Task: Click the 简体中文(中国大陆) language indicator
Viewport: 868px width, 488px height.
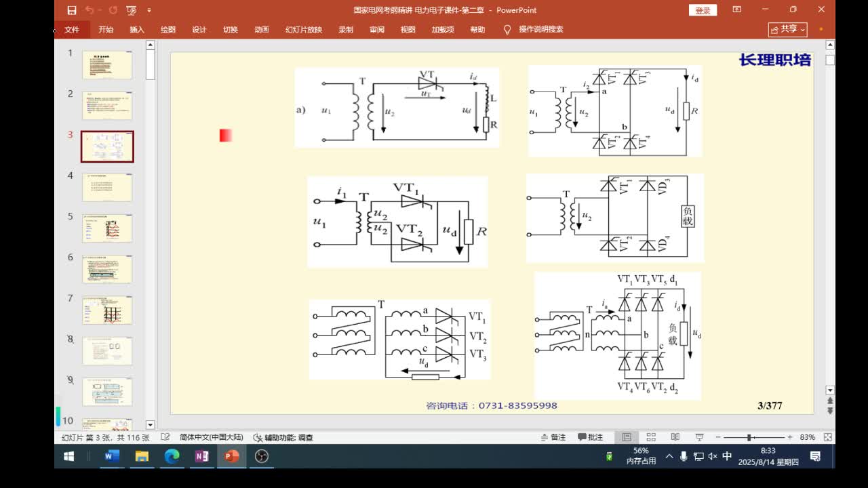Action: pyautogui.click(x=212, y=438)
